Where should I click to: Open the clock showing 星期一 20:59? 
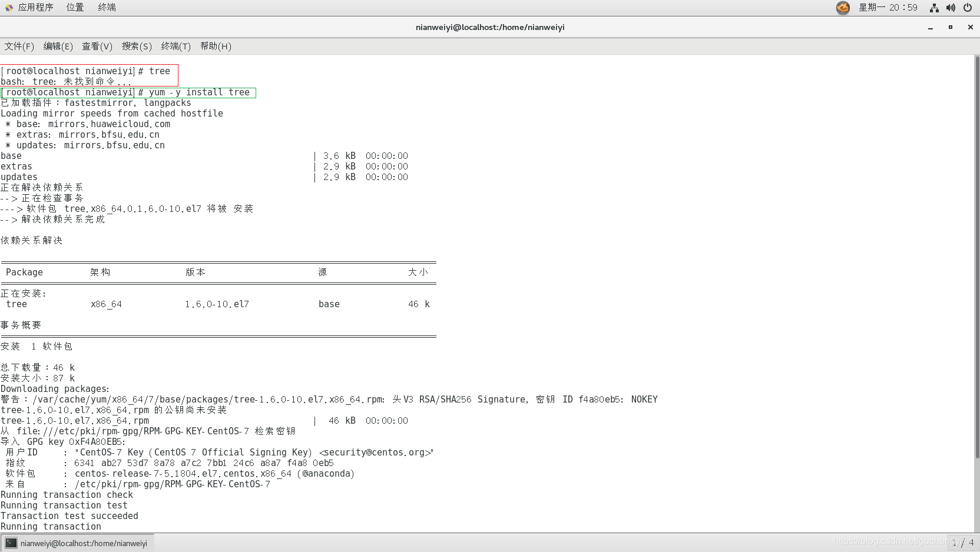[x=888, y=8]
